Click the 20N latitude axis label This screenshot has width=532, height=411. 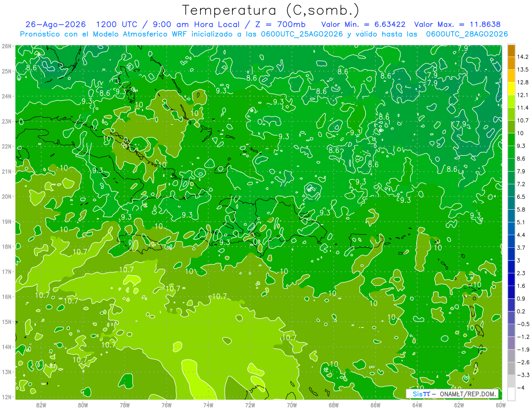(6, 196)
